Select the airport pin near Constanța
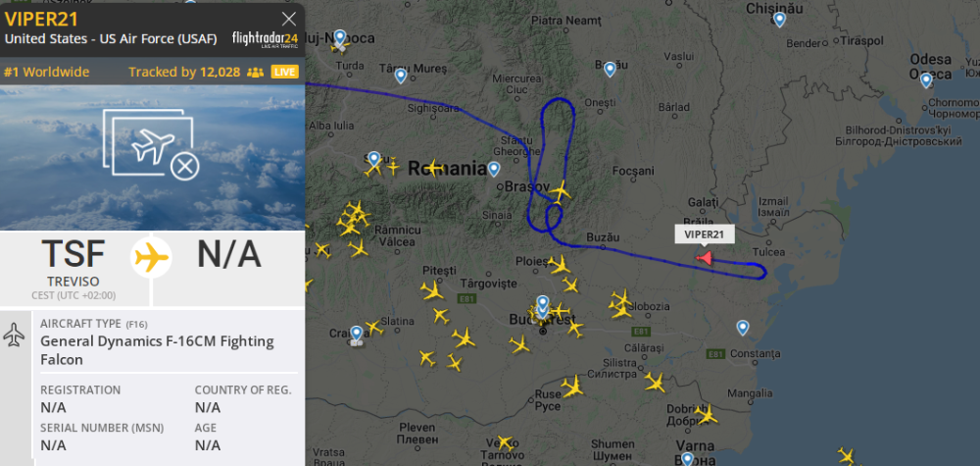Image resolution: width=980 pixels, height=466 pixels. (743, 328)
